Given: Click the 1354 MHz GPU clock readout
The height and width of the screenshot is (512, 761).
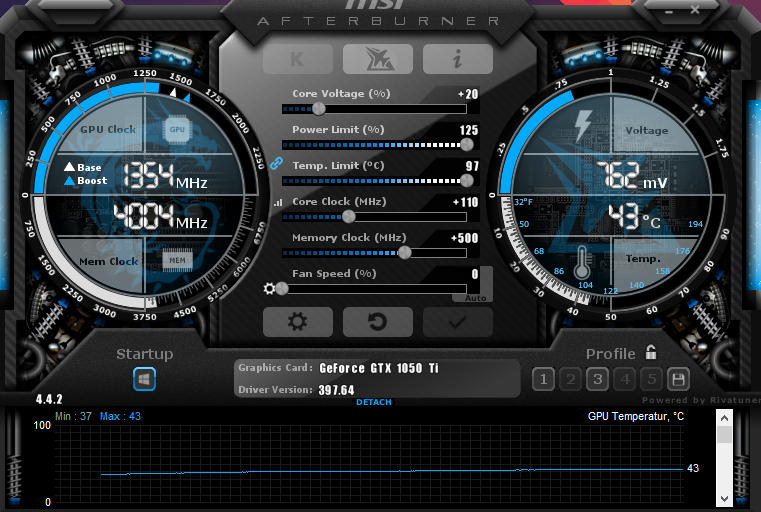Looking at the screenshot, I should tap(165, 176).
